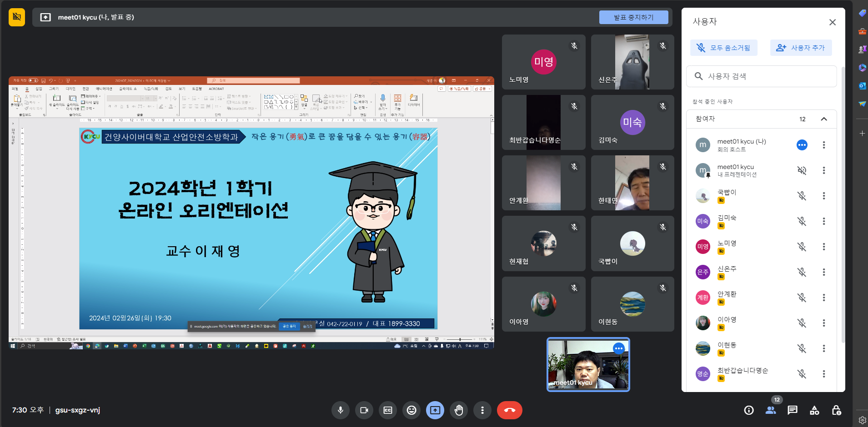The image size is (868, 427).
Task: Open settings gear at browser sidebar bottom
Action: 862,420
